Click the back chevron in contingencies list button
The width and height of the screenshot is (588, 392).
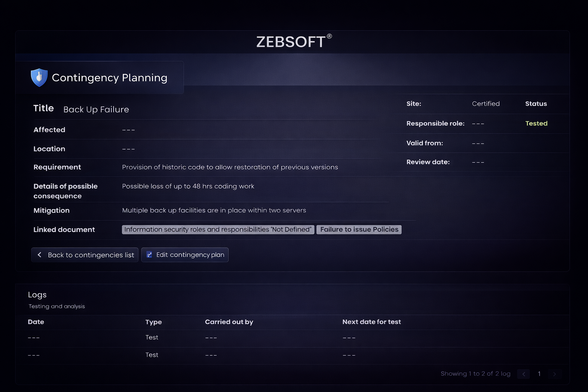click(39, 255)
